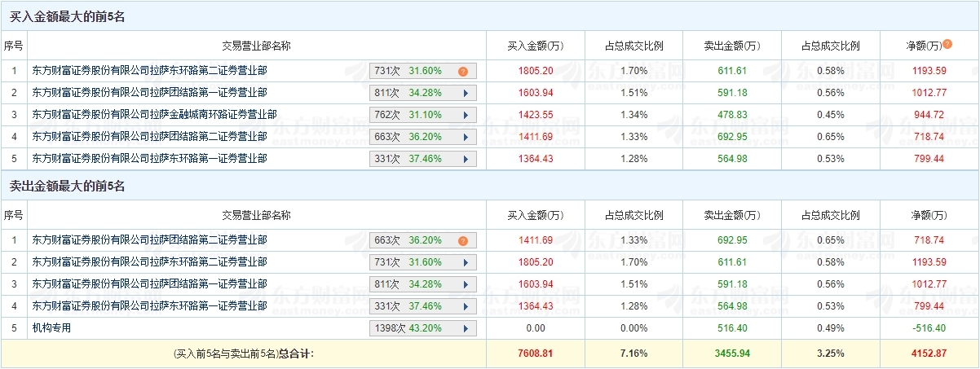Click the question mark icon beside 731次 31.60% in the buy table
Screen dimensions: 980x369
tap(462, 71)
